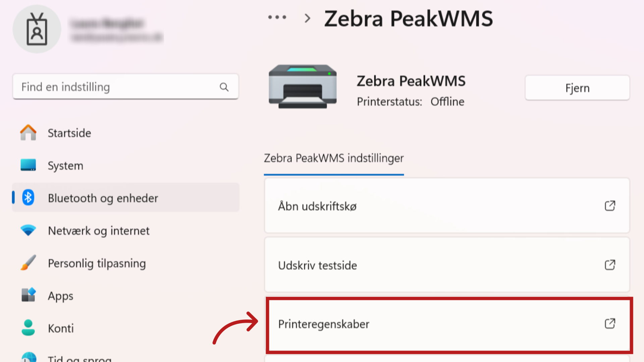
Task: Click the Udskriv testside open-external icon
Action: coord(610,265)
